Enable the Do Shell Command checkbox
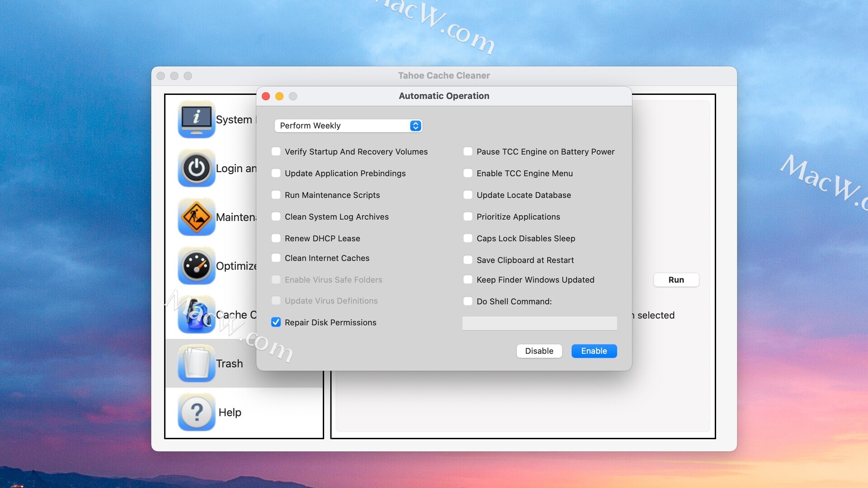This screenshot has height=488, width=868. [468, 301]
